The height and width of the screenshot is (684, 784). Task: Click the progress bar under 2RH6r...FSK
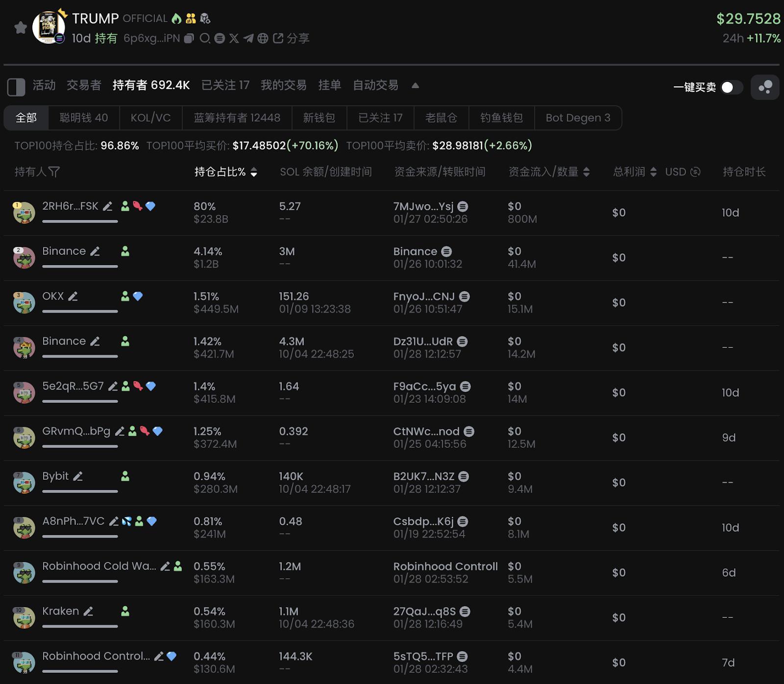point(80,221)
